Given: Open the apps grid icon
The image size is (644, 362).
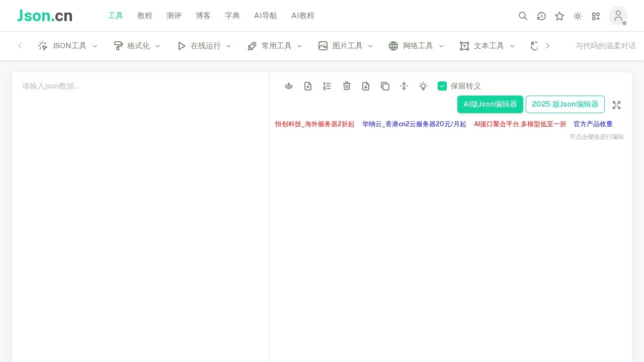Looking at the screenshot, I should click(596, 16).
